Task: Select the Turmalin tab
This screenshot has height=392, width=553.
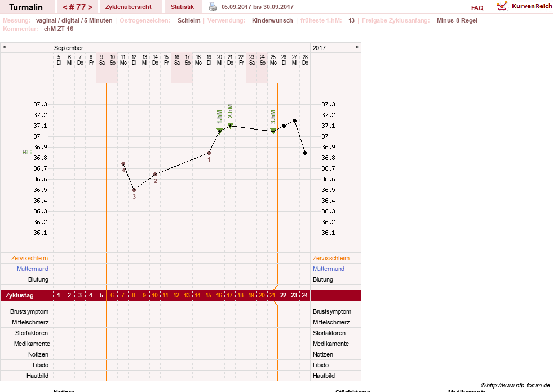Action: click(x=26, y=7)
